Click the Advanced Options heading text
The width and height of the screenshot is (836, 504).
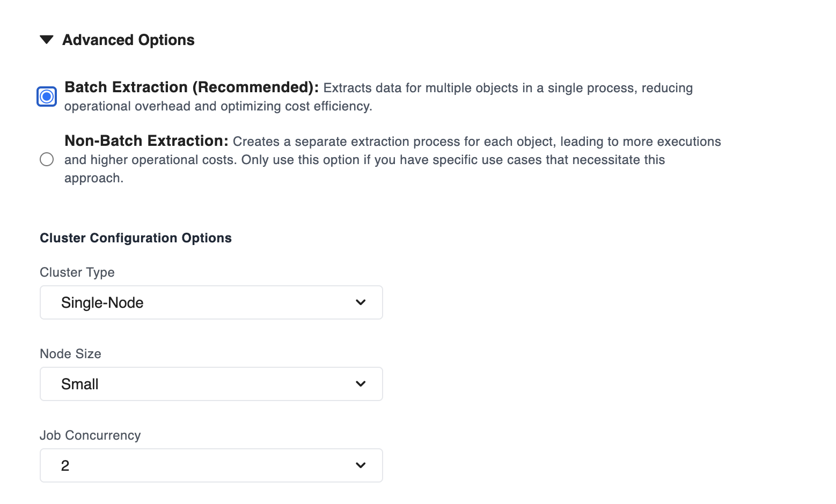pos(128,40)
